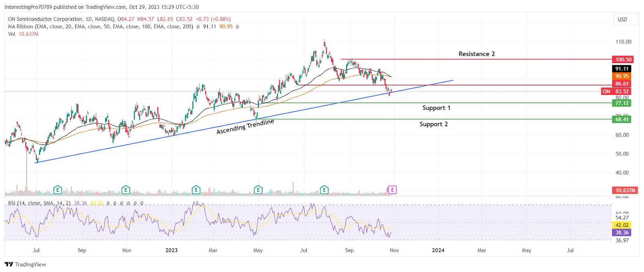Click the USD currency button
644x272 pixels.
[x=625, y=19]
